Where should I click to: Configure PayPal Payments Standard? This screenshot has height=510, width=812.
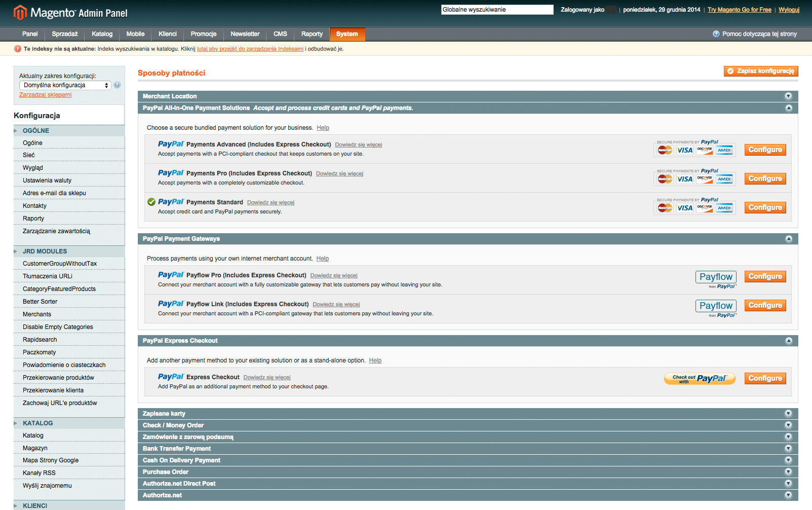click(x=765, y=207)
